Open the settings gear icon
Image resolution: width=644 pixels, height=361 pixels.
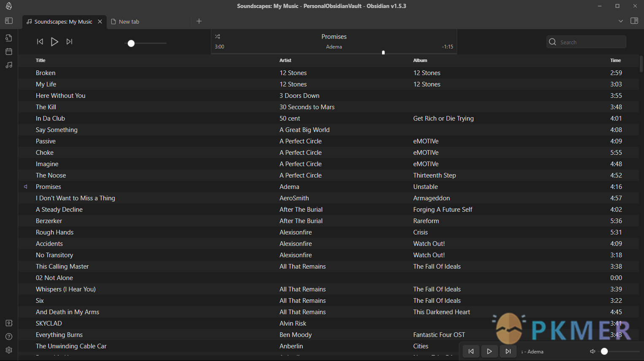point(9,350)
